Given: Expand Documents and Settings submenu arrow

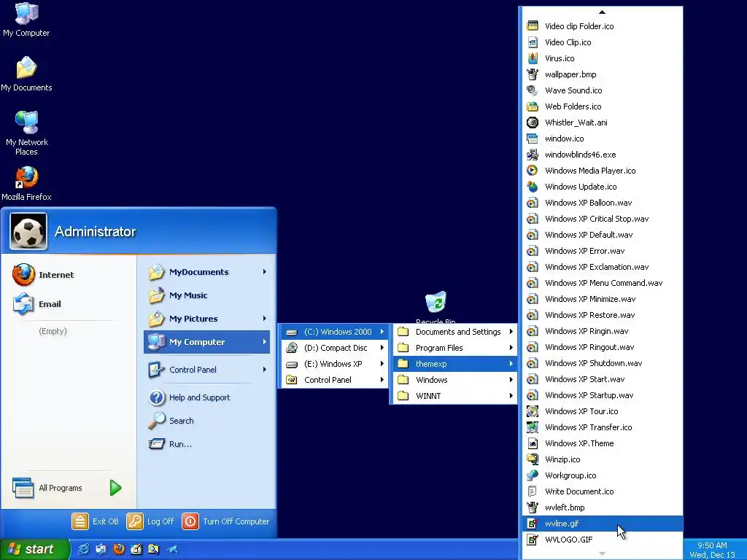Looking at the screenshot, I should [511, 332].
